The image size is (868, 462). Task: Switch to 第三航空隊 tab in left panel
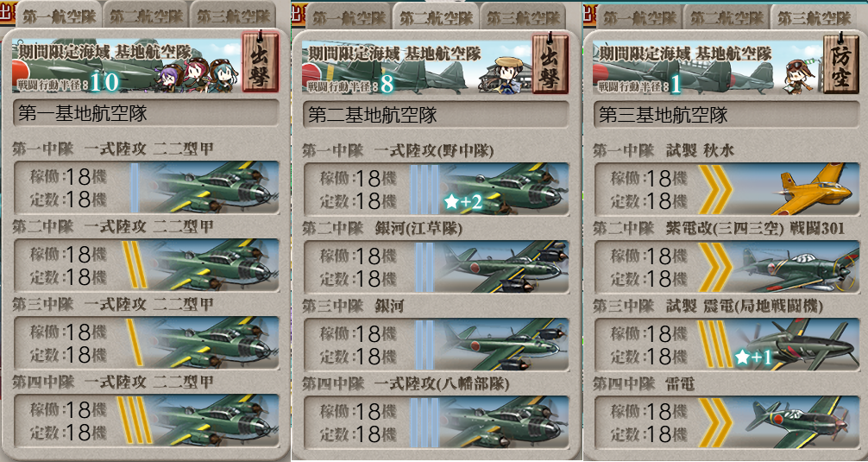tap(234, 16)
